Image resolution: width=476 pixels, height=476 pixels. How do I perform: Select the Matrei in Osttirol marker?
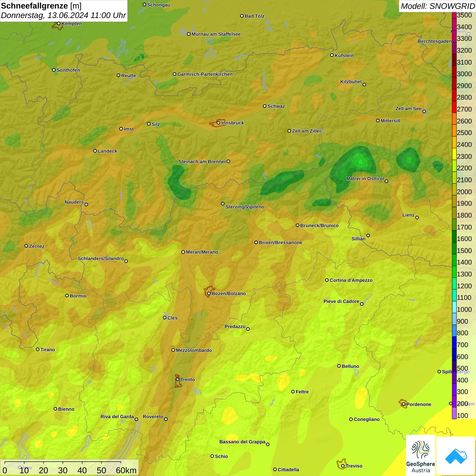pos(386,181)
